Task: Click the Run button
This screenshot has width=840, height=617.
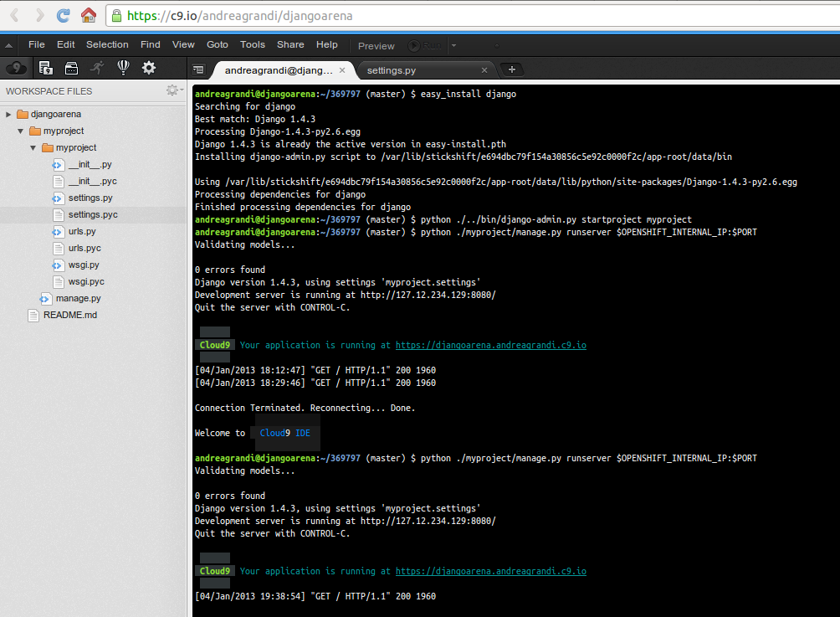Action: pos(425,45)
